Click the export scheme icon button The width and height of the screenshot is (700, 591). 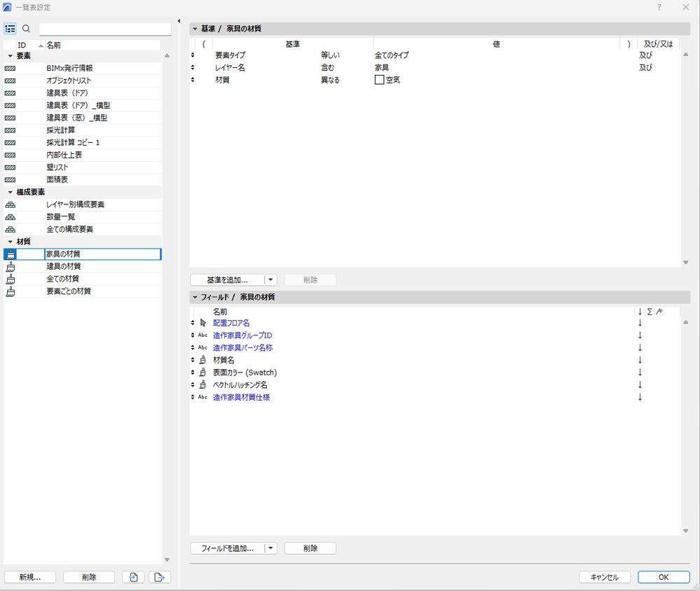pyautogui.click(x=159, y=577)
